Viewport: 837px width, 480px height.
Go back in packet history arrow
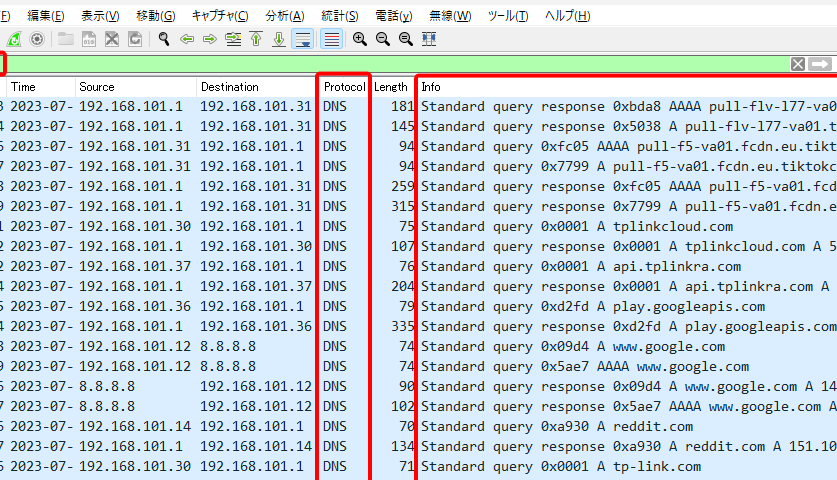[187, 39]
